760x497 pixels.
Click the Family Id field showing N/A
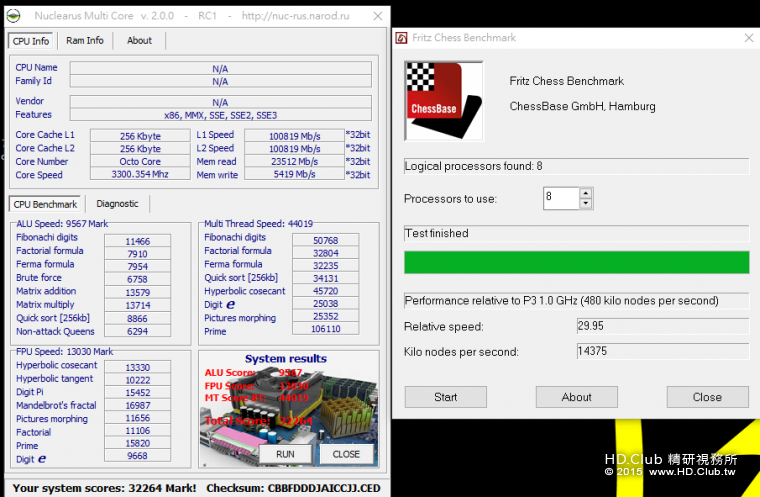[221, 81]
